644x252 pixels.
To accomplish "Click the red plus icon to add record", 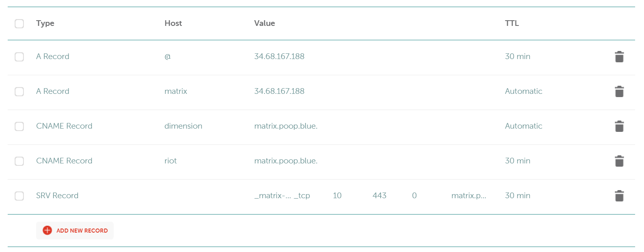I will pyautogui.click(x=47, y=230).
